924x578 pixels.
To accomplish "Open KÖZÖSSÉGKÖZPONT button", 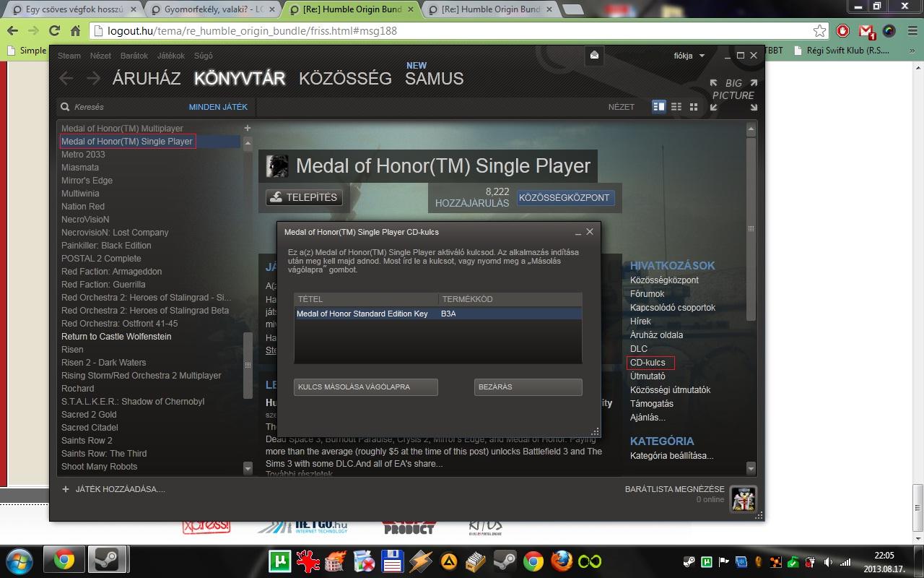I will point(565,198).
